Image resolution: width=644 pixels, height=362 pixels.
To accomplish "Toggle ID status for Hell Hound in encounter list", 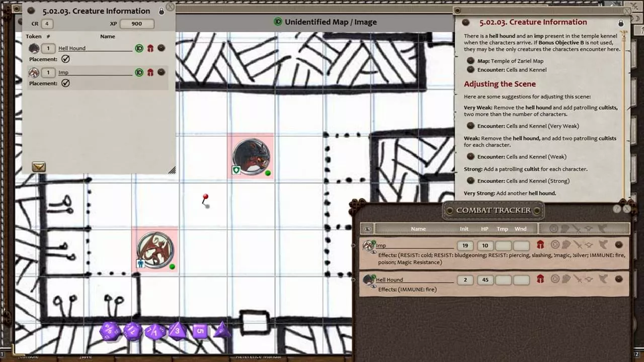I will tap(139, 48).
